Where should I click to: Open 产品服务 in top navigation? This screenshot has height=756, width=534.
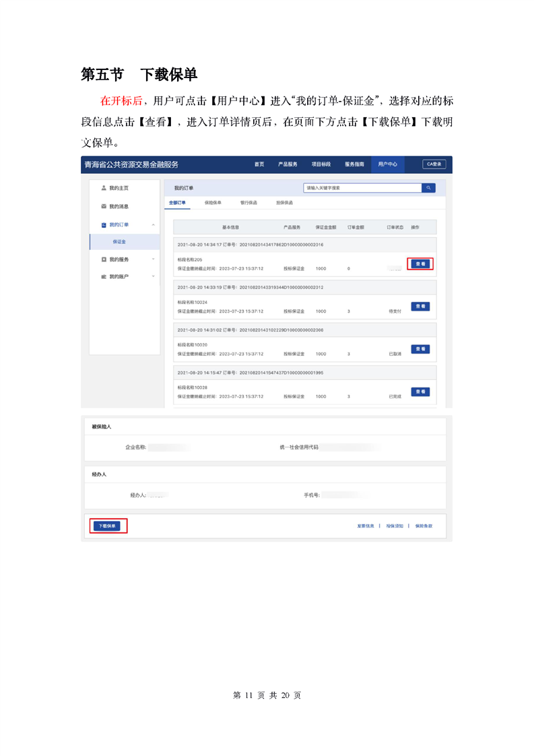(x=288, y=164)
